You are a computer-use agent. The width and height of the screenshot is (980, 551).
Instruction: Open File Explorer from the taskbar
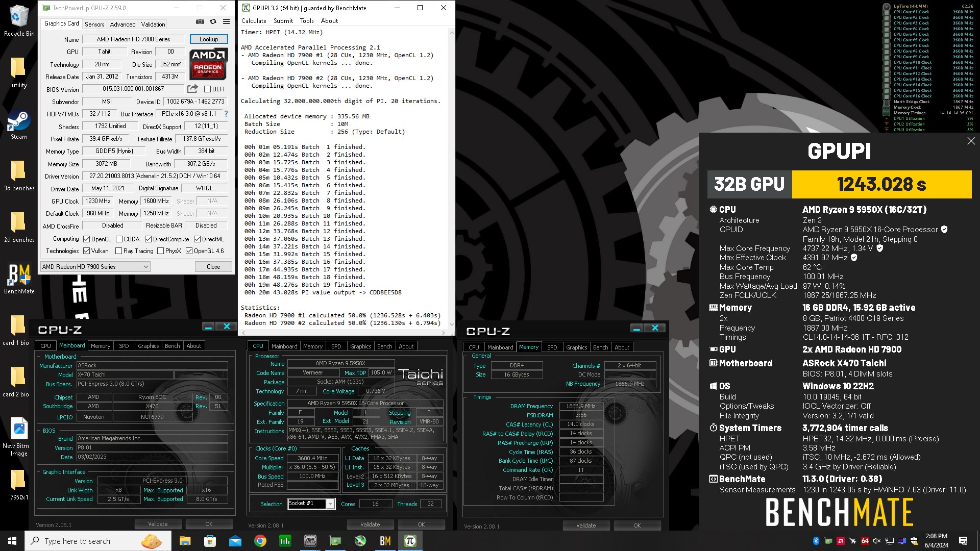[185, 541]
